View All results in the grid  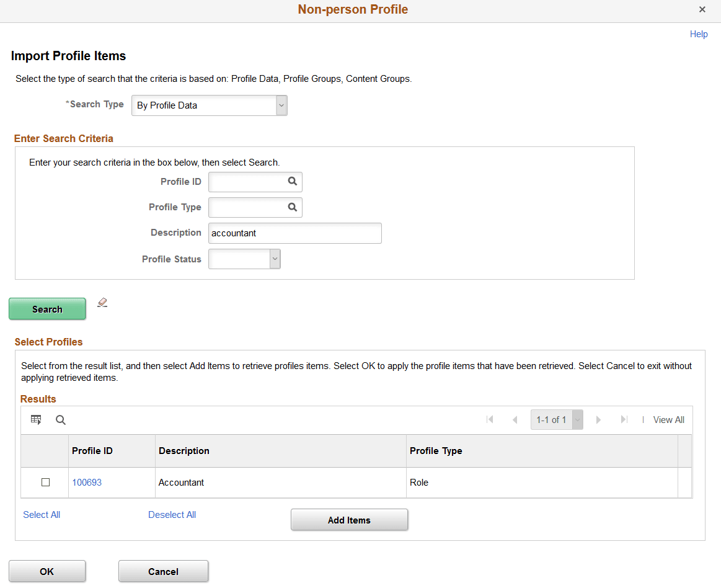pyautogui.click(x=669, y=419)
